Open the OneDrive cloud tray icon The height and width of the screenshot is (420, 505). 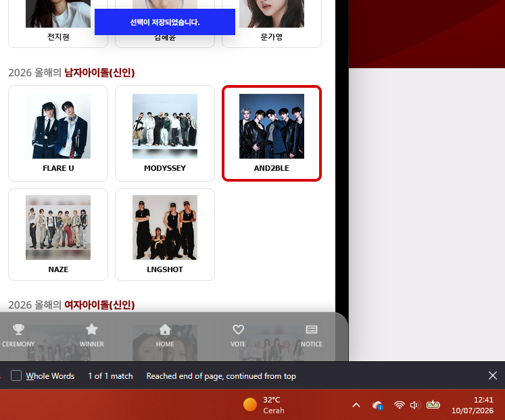click(377, 405)
